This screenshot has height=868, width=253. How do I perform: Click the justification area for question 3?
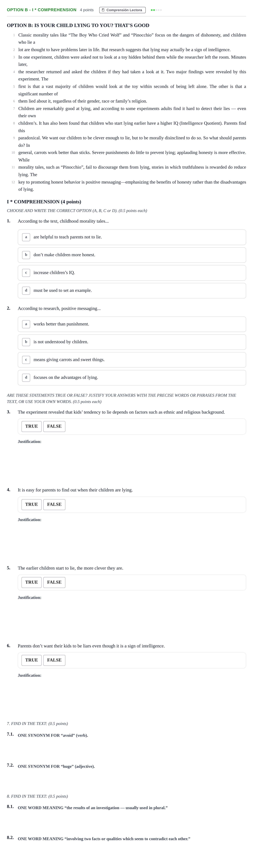tap(132, 462)
